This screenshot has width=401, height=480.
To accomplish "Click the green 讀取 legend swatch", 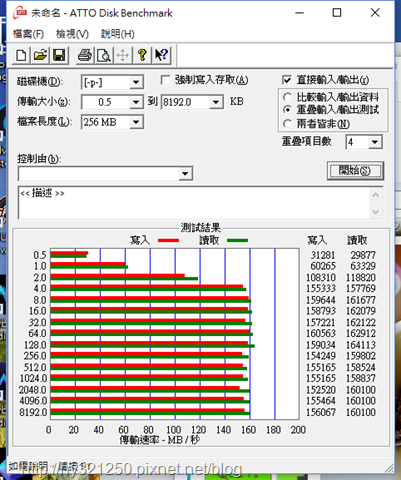I will (x=237, y=240).
